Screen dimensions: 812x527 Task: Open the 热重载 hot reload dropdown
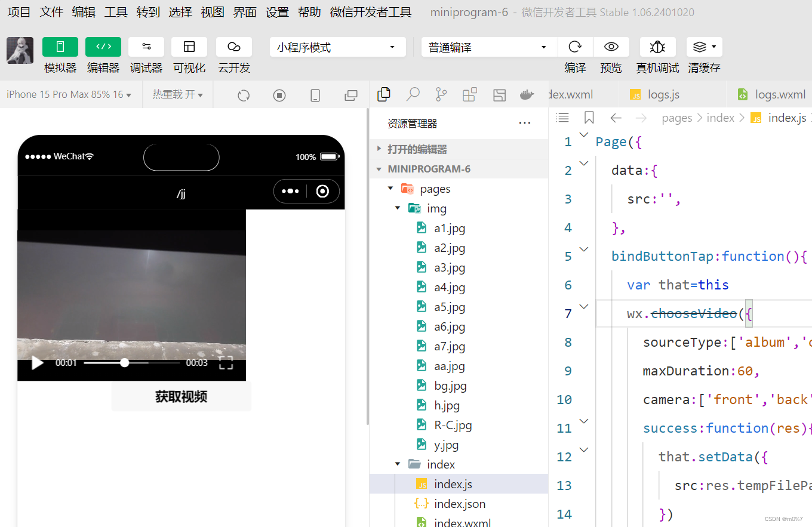click(177, 94)
